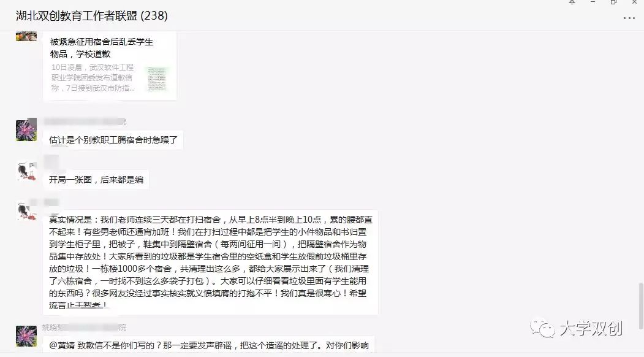644x357 pixels.
Task: Open mouse-painting avatar beside 真实情况是 message
Action: (x=26, y=211)
